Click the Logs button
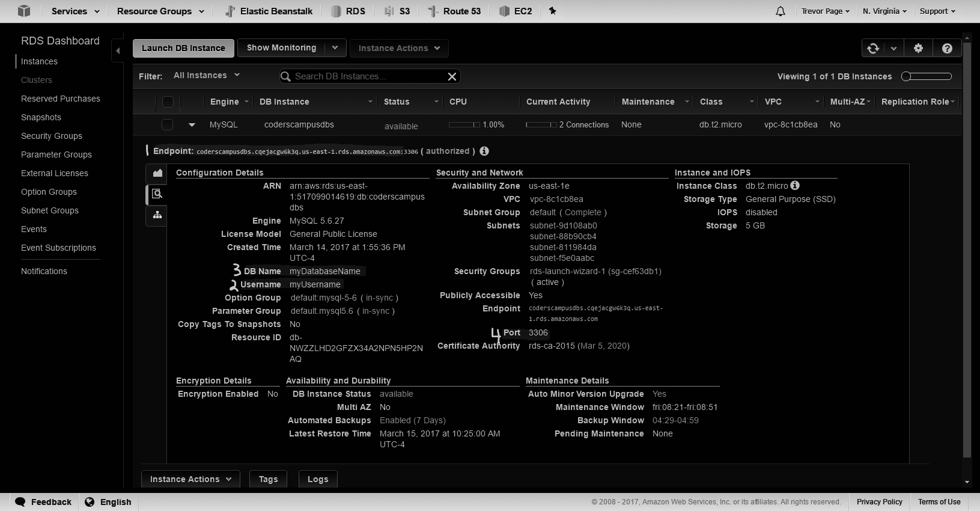The image size is (980, 511). click(x=318, y=479)
